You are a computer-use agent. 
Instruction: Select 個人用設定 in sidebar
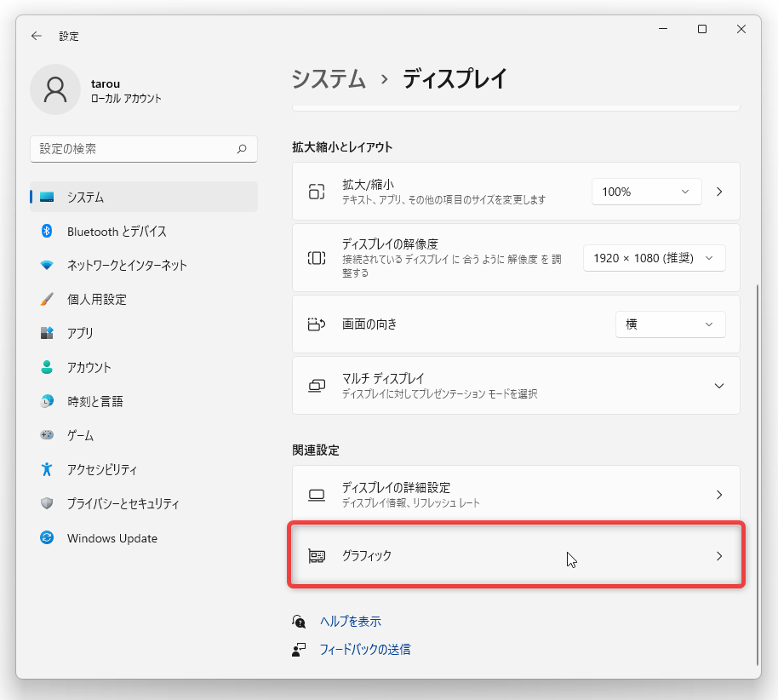click(x=144, y=300)
